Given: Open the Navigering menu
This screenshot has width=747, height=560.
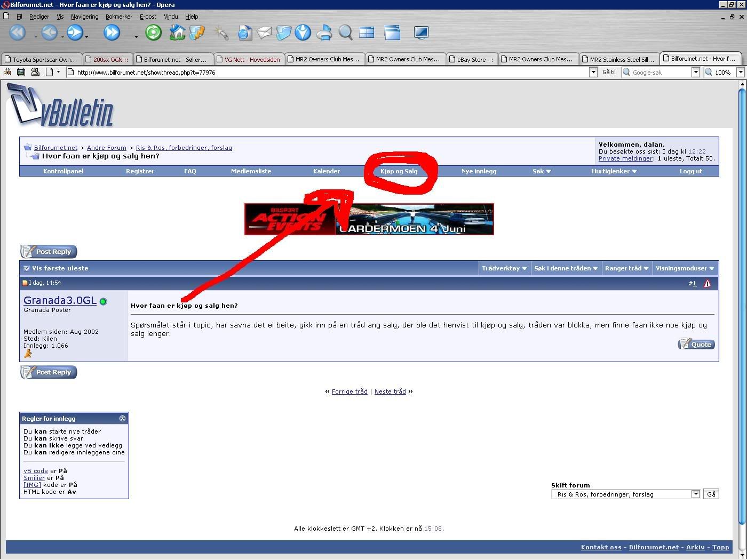Looking at the screenshot, I should (x=84, y=17).
